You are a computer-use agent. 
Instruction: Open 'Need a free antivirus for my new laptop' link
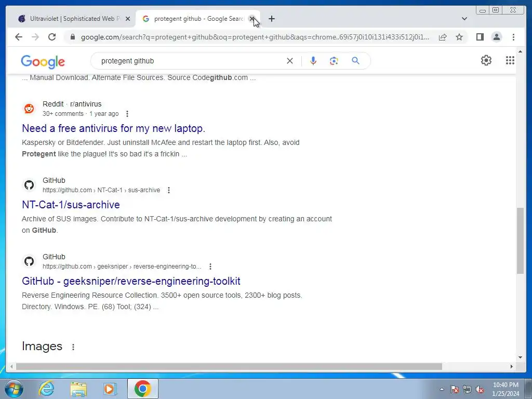(x=113, y=128)
